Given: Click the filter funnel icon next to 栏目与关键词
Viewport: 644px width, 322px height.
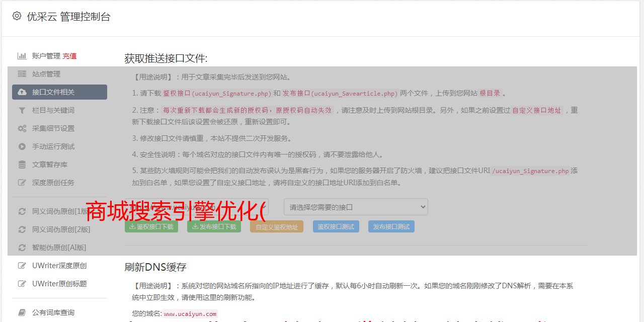Looking at the screenshot, I should coord(22,110).
